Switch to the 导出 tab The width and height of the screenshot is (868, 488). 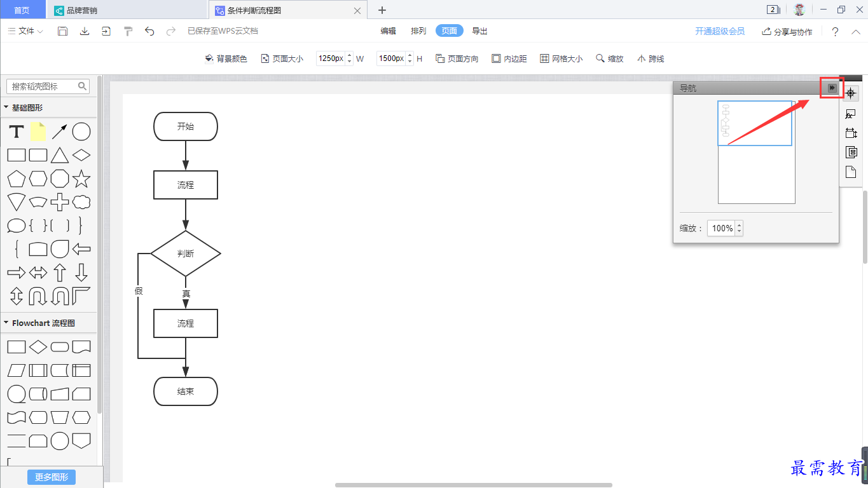[479, 30]
